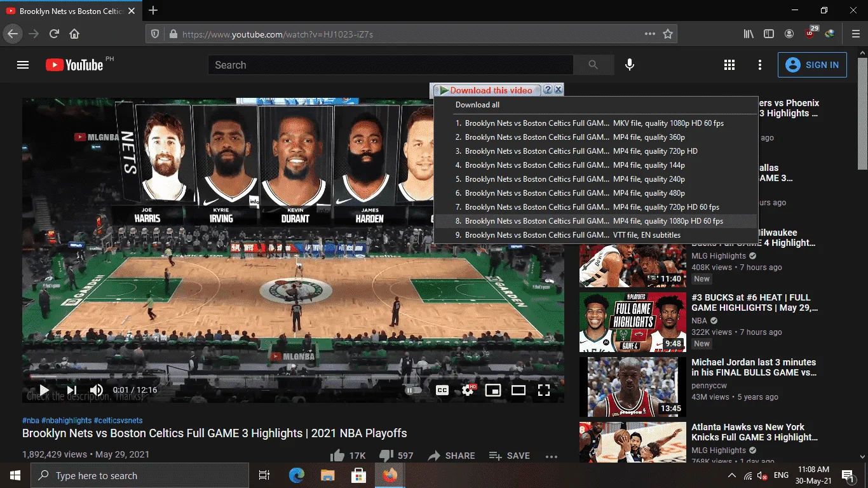Choose MP4 file quality 480p
This screenshot has width=868, height=488.
tap(596, 193)
